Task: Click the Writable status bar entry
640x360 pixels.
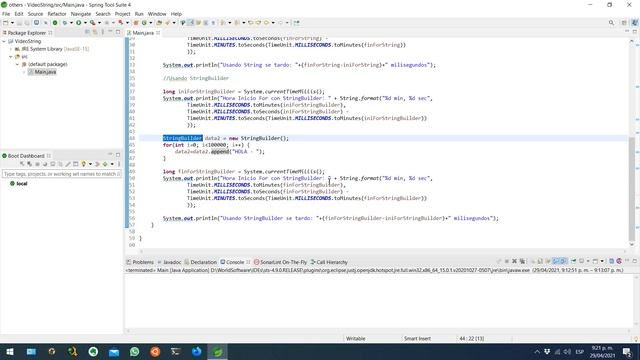Action: click(356, 338)
